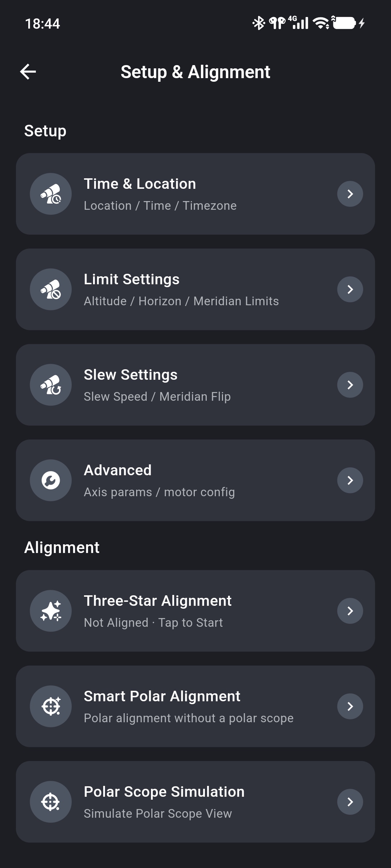Open Smart Polar Alignment chevron arrow
The height and width of the screenshot is (868, 391).
(x=350, y=706)
